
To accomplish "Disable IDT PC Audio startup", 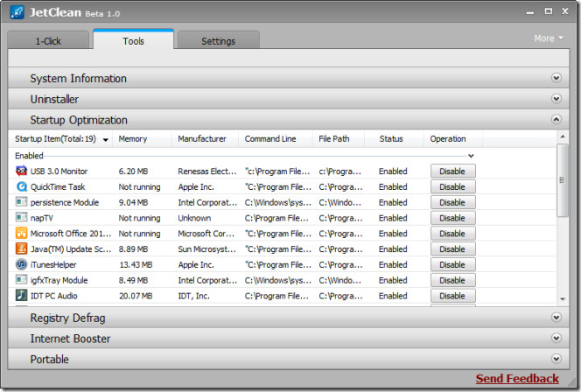I will point(452,296).
